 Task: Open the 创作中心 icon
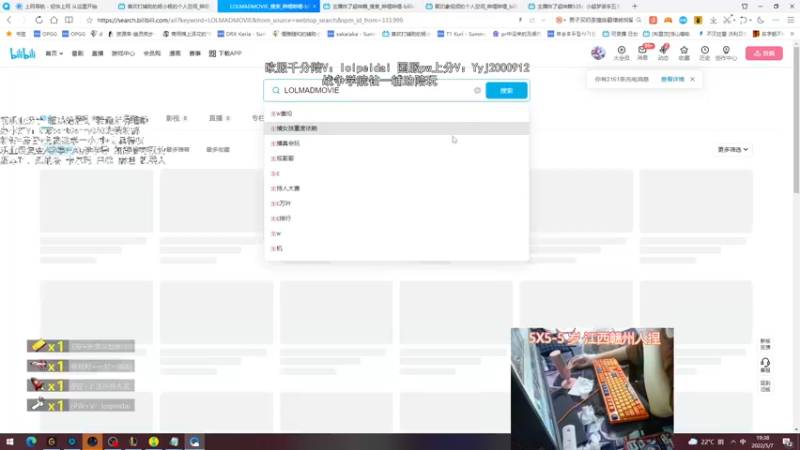coord(726,53)
